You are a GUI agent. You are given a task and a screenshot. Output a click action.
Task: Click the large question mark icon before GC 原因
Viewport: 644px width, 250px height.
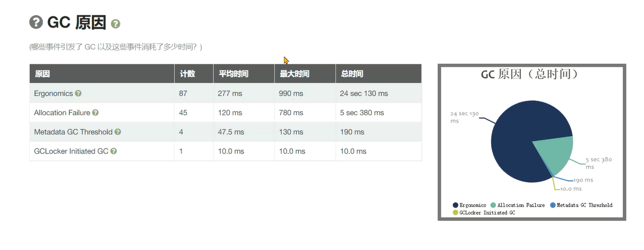(36, 22)
